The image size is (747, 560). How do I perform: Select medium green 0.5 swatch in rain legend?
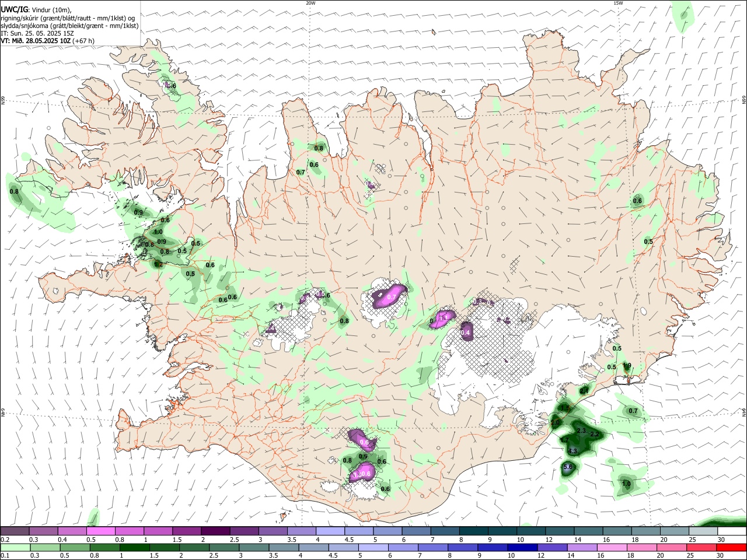[x=75, y=547]
